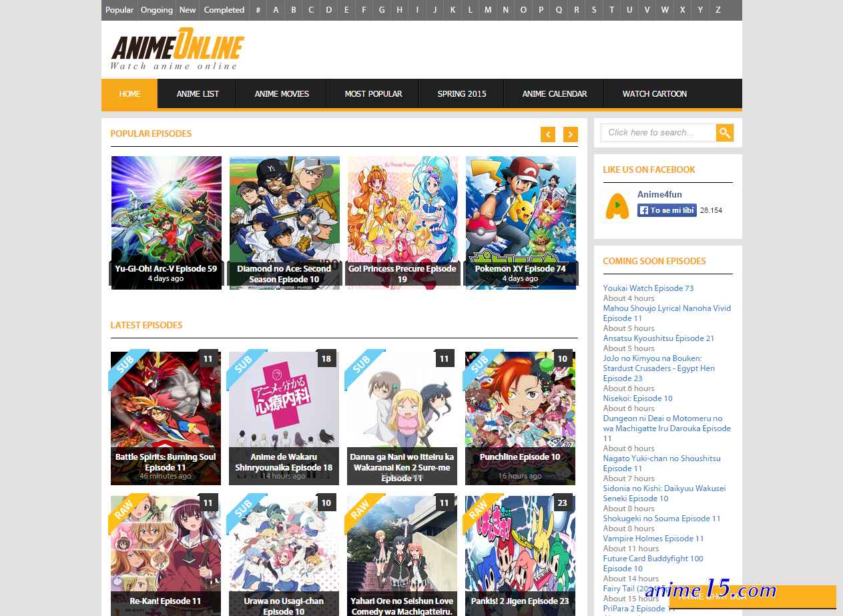Image resolution: width=843 pixels, height=616 pixels.
Task: Select the Popular filter in top bar
Action: [119, 10]
